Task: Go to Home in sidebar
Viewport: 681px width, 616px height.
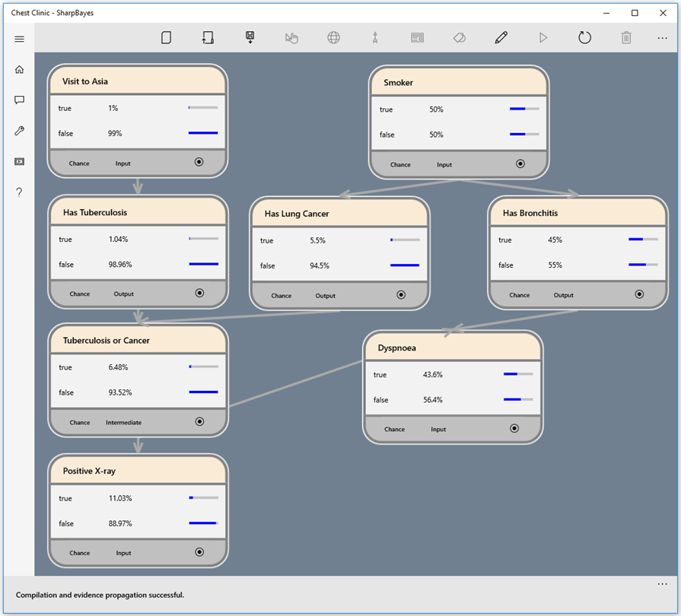Action: click(x=19, y=69)
